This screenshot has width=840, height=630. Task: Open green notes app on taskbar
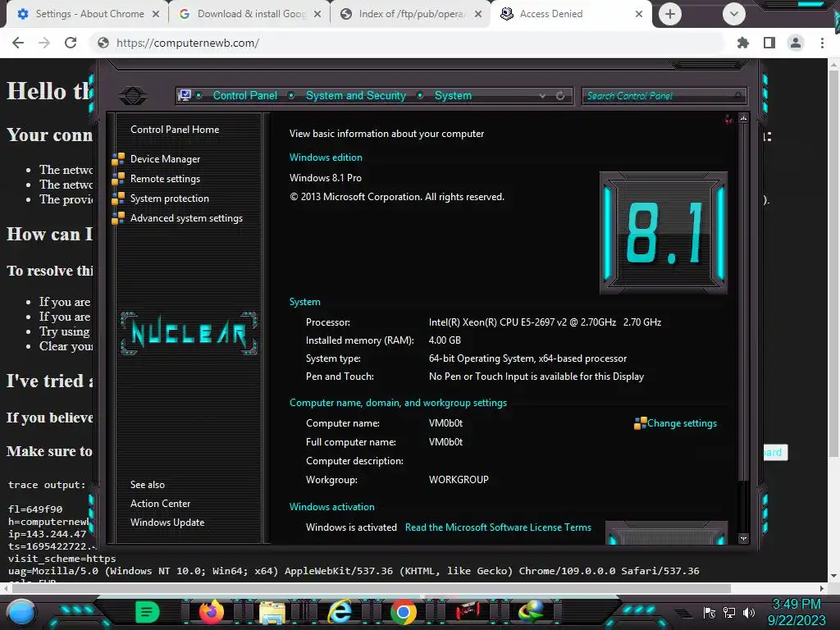147,612
